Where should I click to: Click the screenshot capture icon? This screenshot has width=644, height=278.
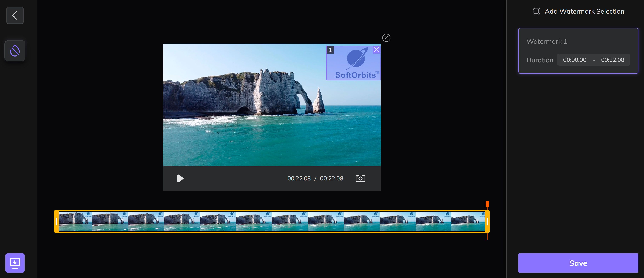[x=360, y=178]
